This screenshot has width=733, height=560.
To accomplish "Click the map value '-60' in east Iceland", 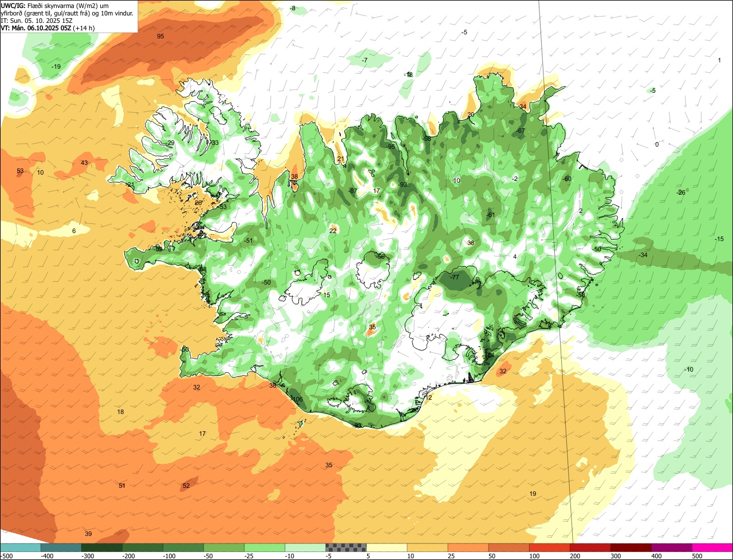I will point(567,179).
